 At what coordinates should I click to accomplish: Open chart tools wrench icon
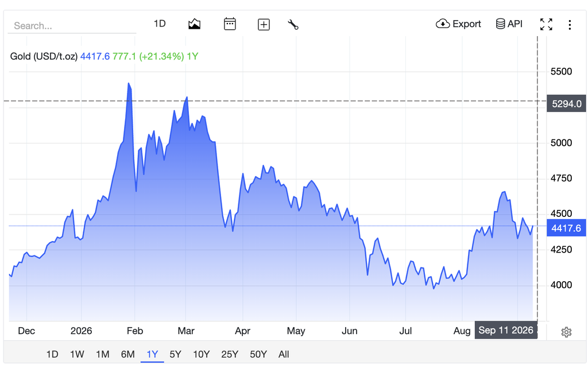tap(293, 25)
